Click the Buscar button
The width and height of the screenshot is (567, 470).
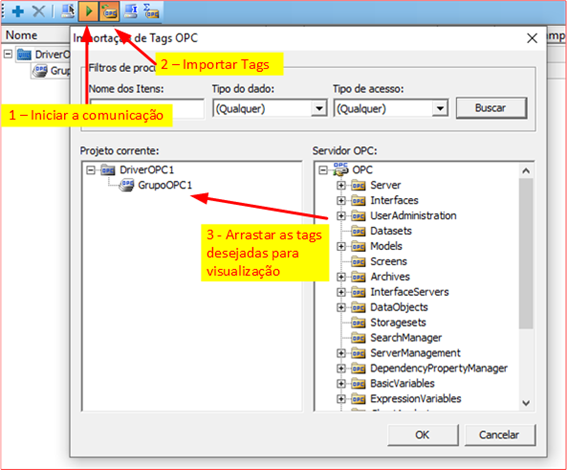click(491, 108)
